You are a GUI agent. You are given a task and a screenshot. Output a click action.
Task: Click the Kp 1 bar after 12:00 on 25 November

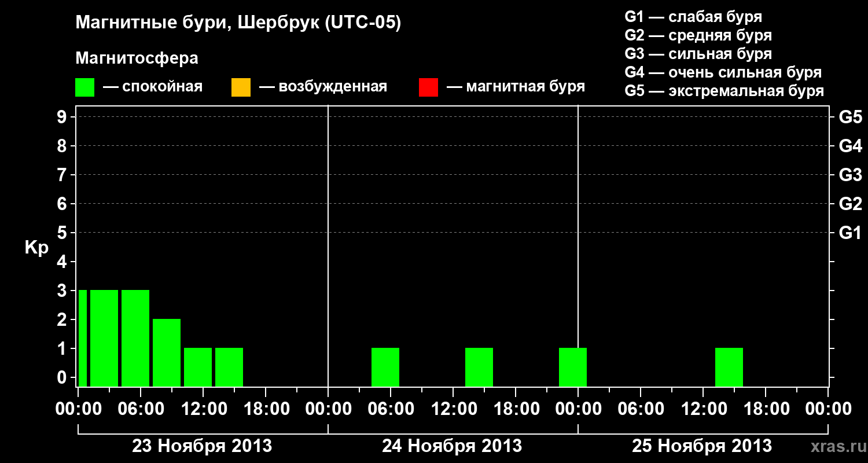(729, 367)
